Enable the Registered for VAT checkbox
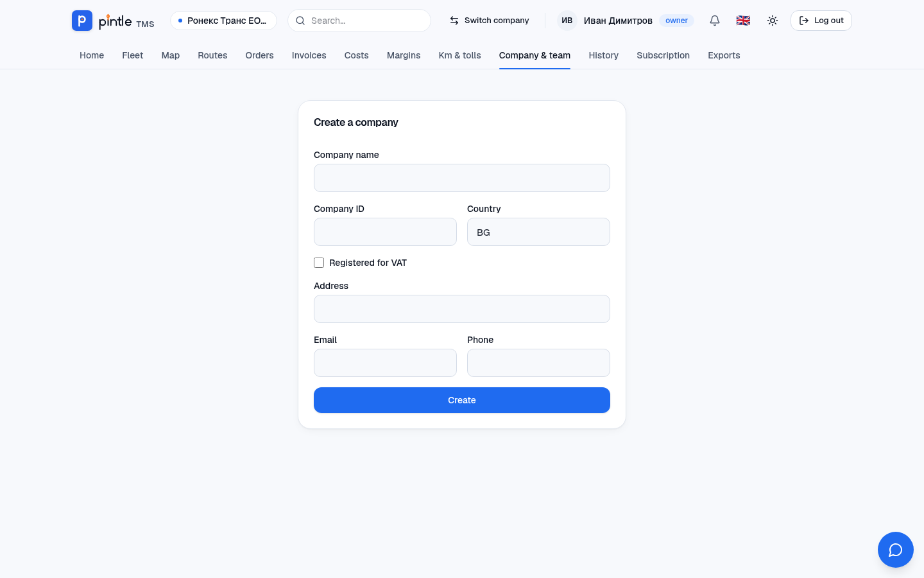The height and width of the screenshot is (578, 924). (x=319, y=263)
